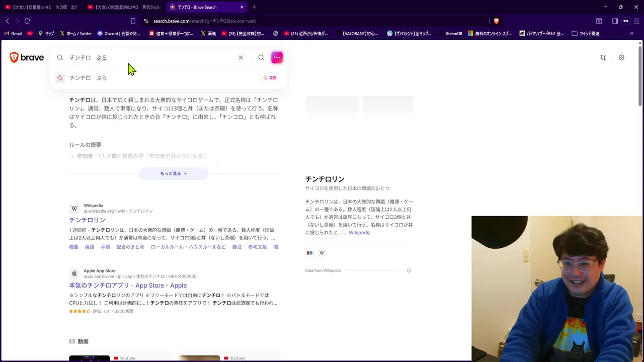Close the Brave Search tab
The image size is (644, 362).
tap(242, 7)
